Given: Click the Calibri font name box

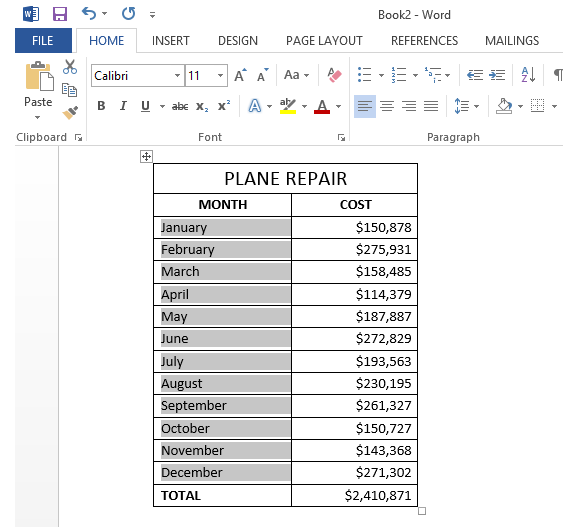Looking at the screenshot, I should (x=134, y=75).
